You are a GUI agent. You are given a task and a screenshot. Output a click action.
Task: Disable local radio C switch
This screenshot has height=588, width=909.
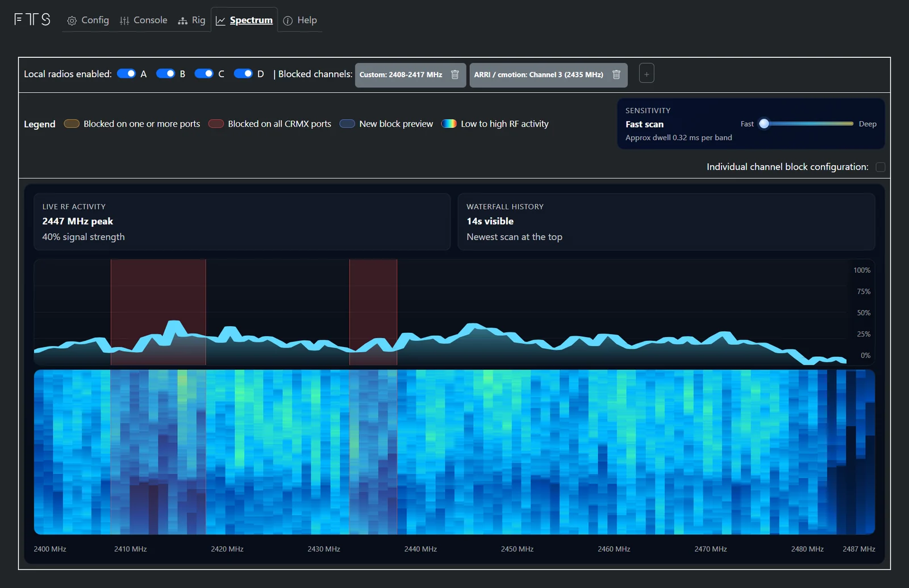pyautogui.click(x=204, y=74)
